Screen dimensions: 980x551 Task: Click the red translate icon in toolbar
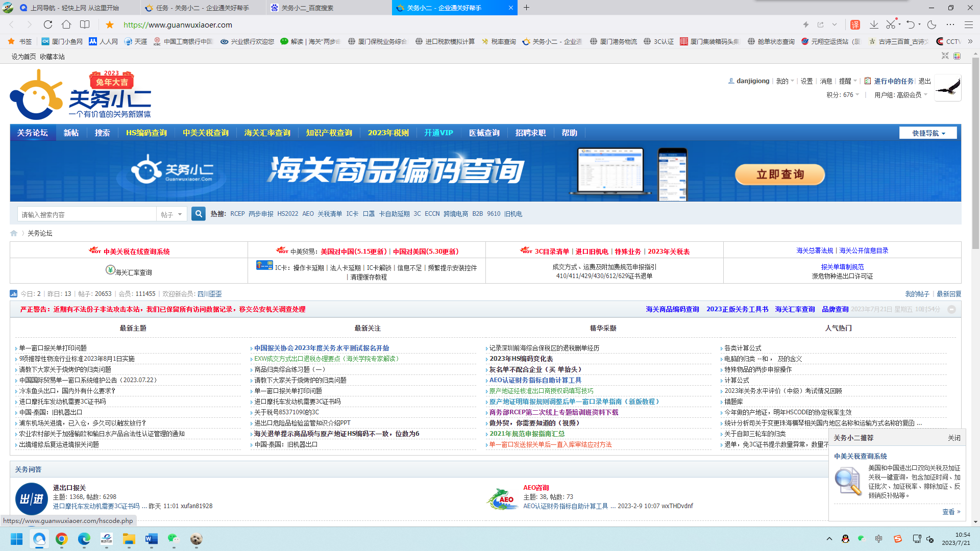tap(855, 24)
